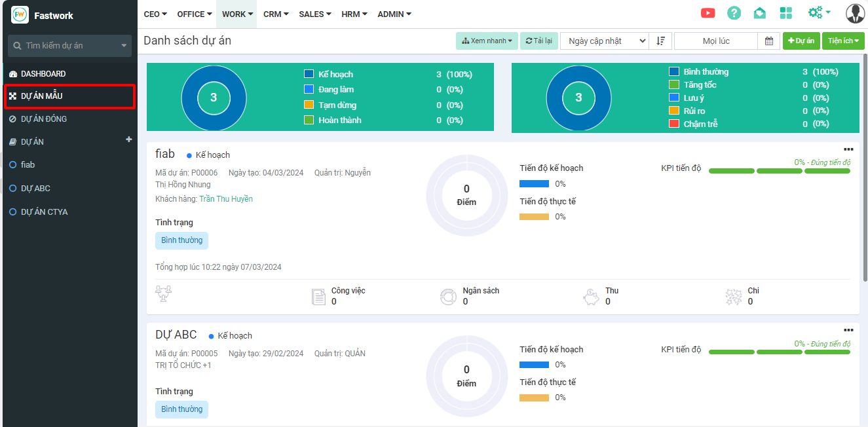The width and height of the screenshot is (868, 427).
Task: Click the user avatar profile icon
Action: pyautogui.click(x=855, y=13)
